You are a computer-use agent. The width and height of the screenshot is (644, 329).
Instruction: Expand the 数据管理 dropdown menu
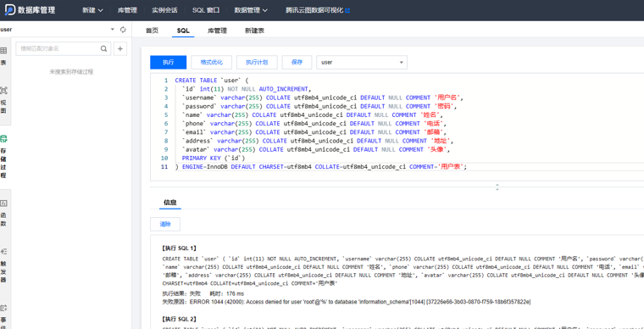tap(251, 10)
